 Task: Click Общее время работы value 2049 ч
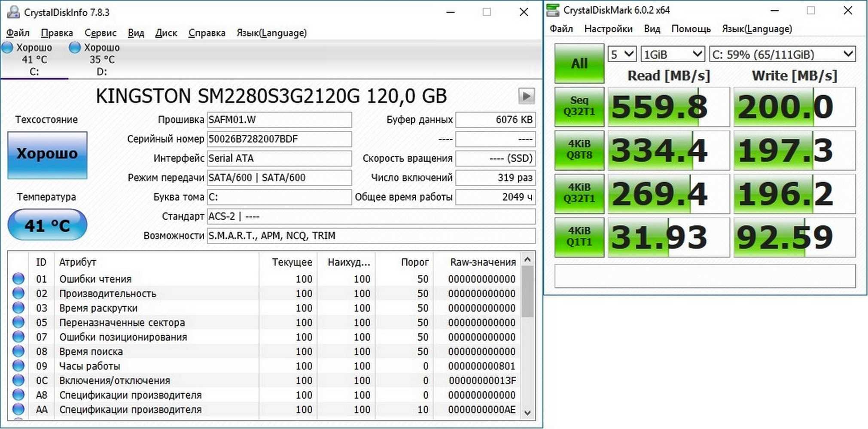[x=496, y=197]
